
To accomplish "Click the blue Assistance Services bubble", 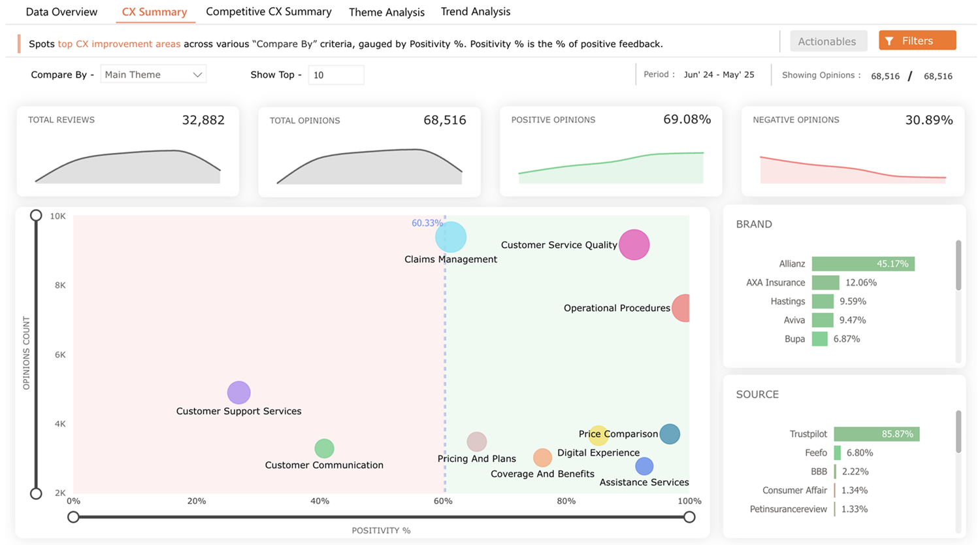I will coord(644,466).
